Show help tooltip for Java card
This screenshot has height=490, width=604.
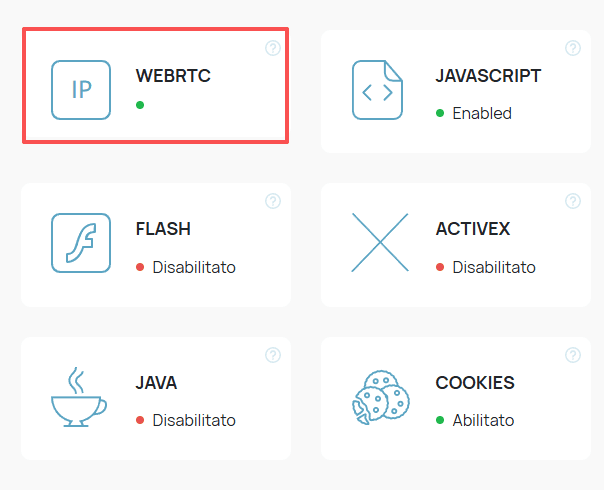pyautogui.click(x=273, y=355)
